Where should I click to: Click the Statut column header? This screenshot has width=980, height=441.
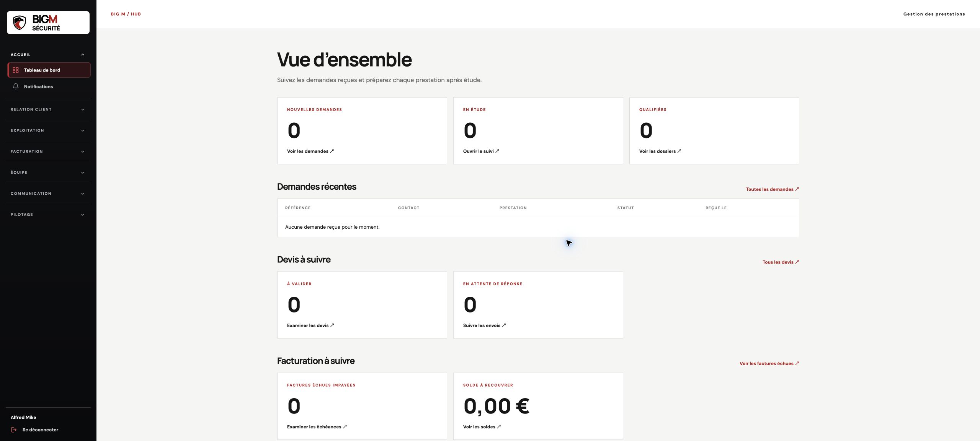(626, 208)
